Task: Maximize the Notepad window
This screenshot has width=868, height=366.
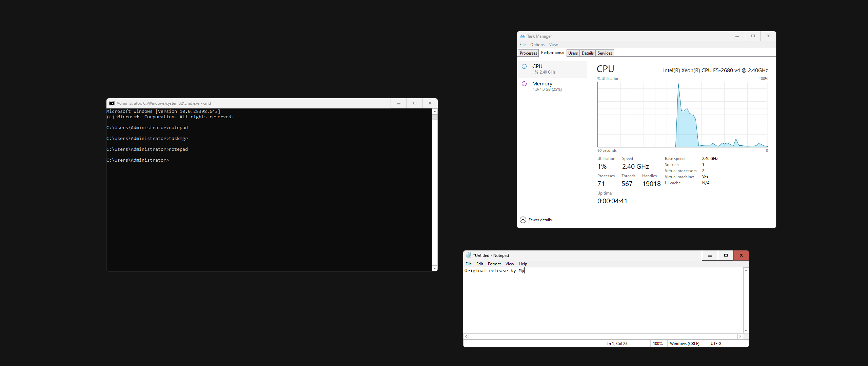Action: pos(726,255)
